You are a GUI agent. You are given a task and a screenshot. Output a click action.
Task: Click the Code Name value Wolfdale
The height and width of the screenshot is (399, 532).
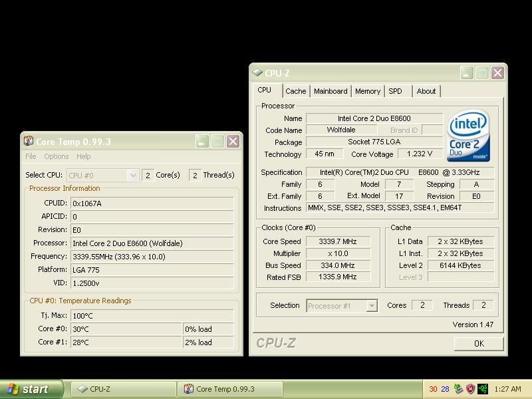[x=341, y=130]
